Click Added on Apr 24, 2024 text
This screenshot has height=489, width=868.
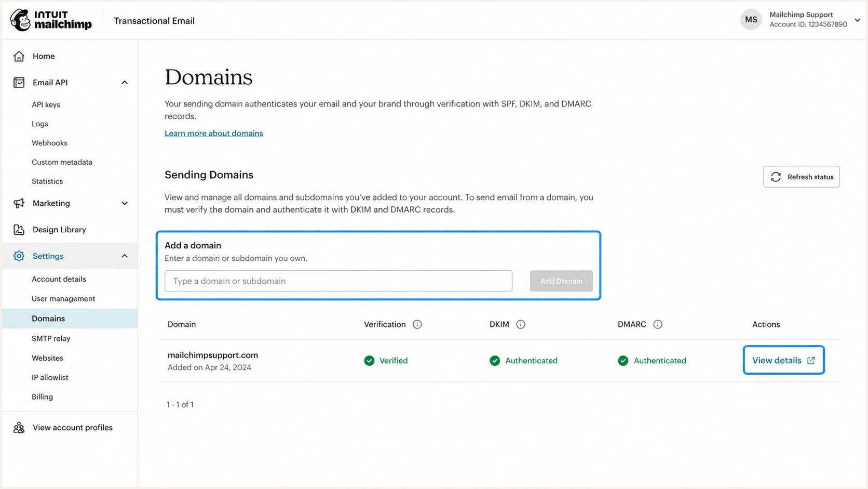pos(209,367)
